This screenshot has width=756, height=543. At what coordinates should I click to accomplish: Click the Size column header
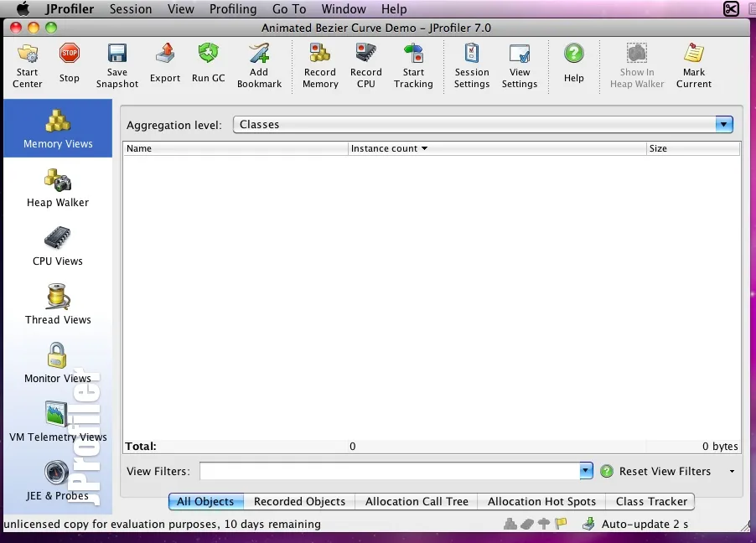(x=693, y=148)
